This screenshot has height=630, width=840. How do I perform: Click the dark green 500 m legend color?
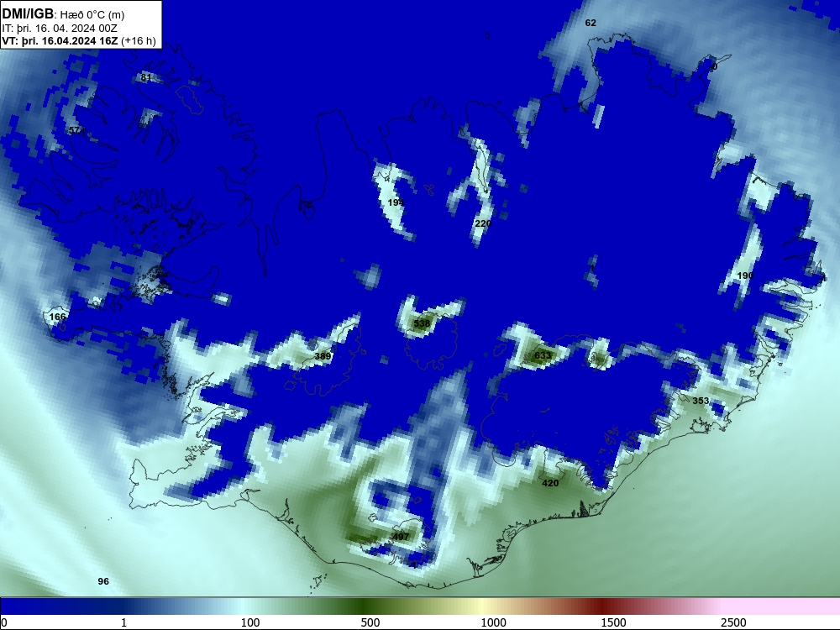(x=365, y=606)
